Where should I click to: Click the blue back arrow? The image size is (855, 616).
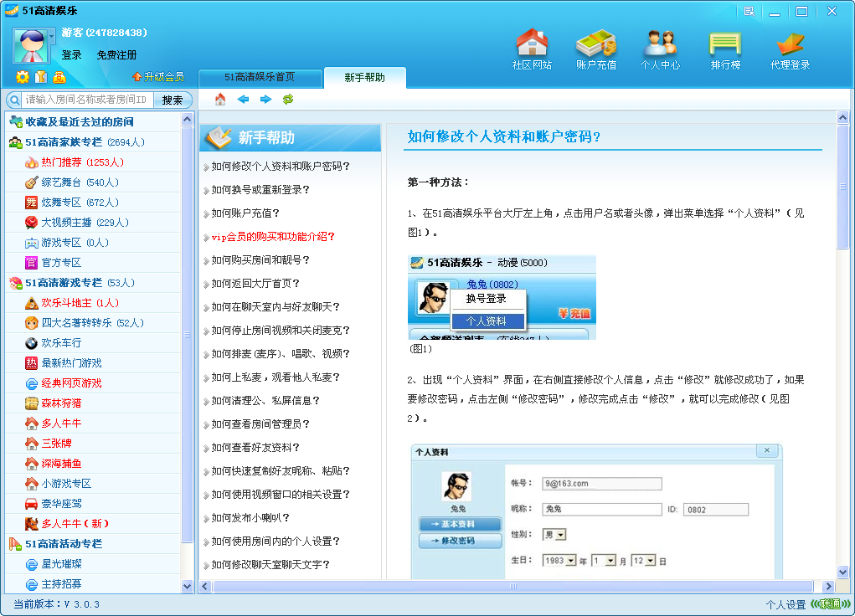[x=243, y=100]
